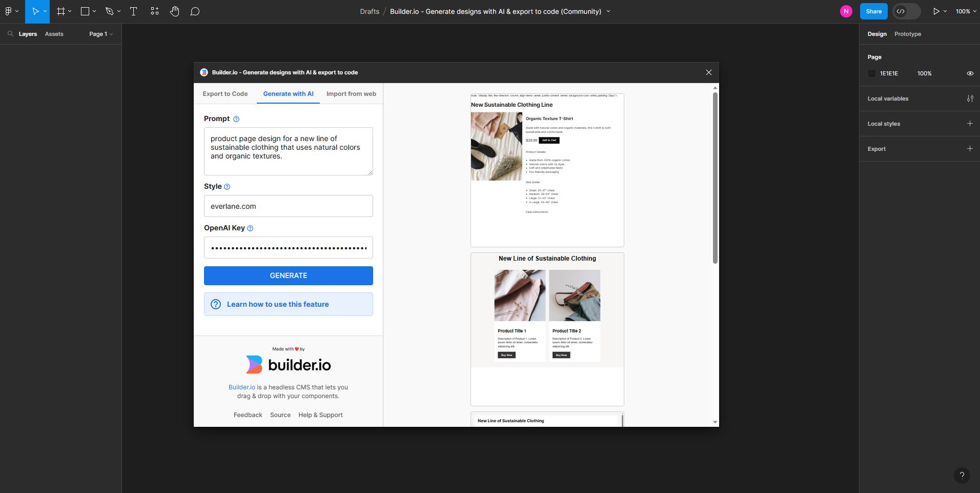
Task: Open Local variables settings icon
Action: tap(970, 98)
